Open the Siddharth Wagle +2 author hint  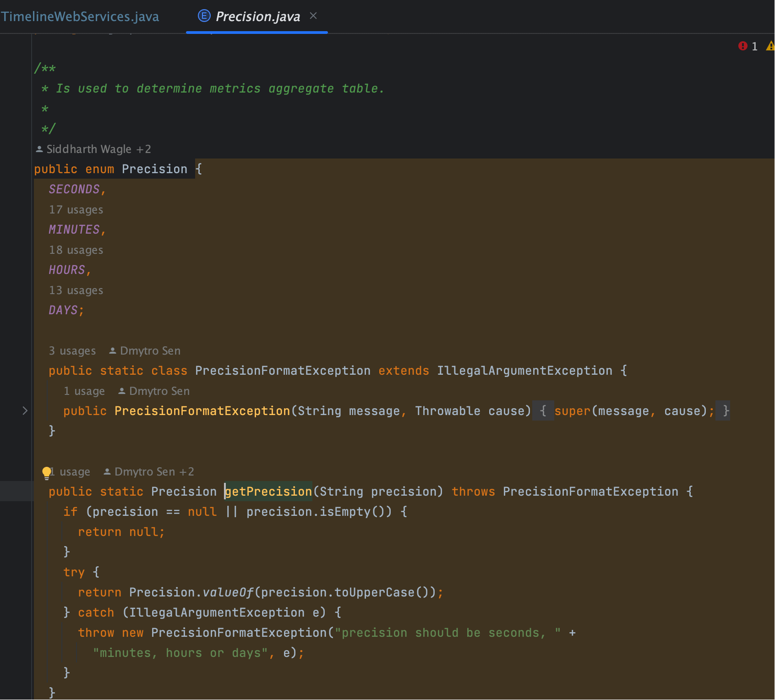93,149
